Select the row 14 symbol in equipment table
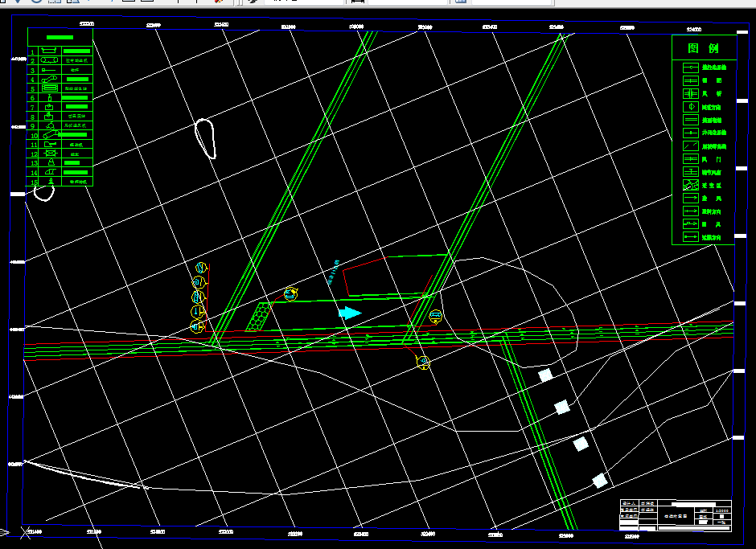756x549 pixels. (50, 171)
